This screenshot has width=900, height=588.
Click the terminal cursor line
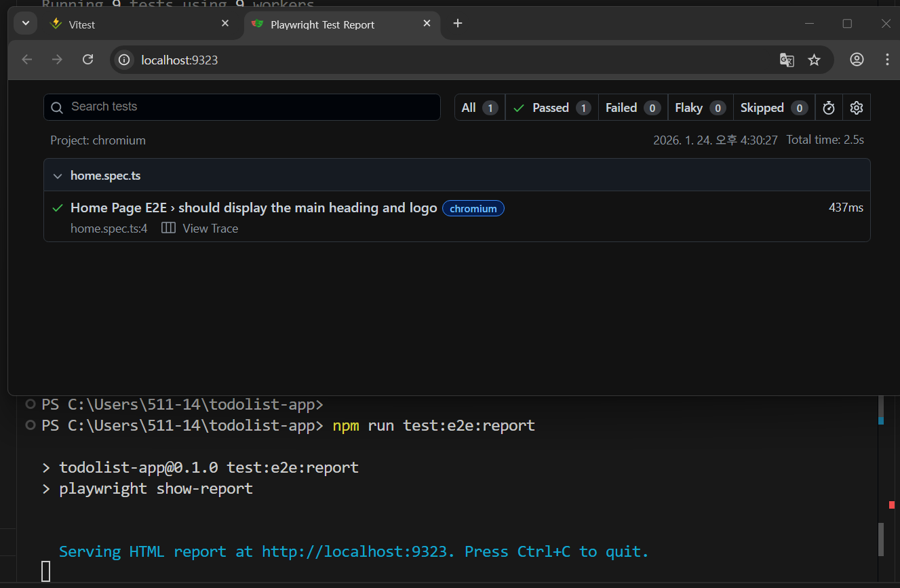click(x=45, y=572)
